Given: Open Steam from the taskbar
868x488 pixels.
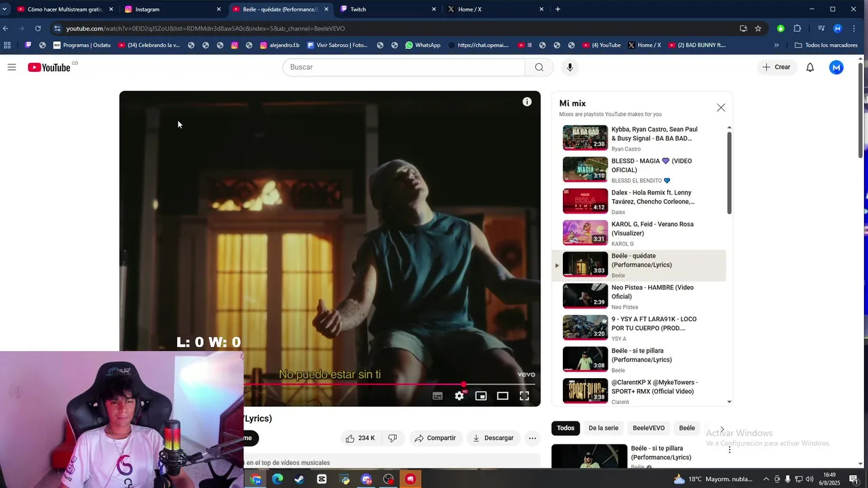Looking at the screenshot, I should pyautogui.click(x=299, y=479).
